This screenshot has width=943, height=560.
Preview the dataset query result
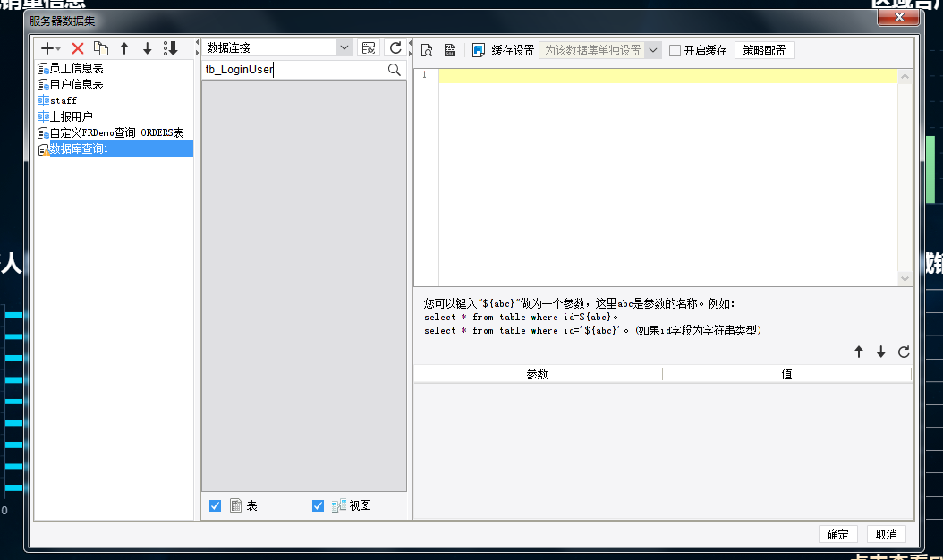427,50
